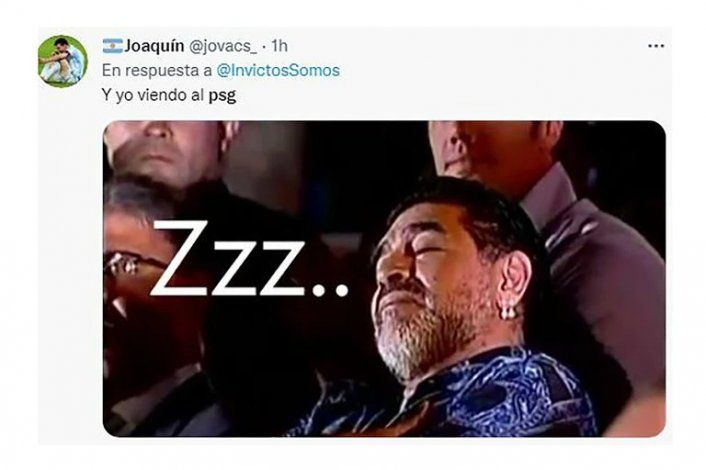
Task: Click the 'En respuesta a' reply label
Action: (x=157, y=71)
